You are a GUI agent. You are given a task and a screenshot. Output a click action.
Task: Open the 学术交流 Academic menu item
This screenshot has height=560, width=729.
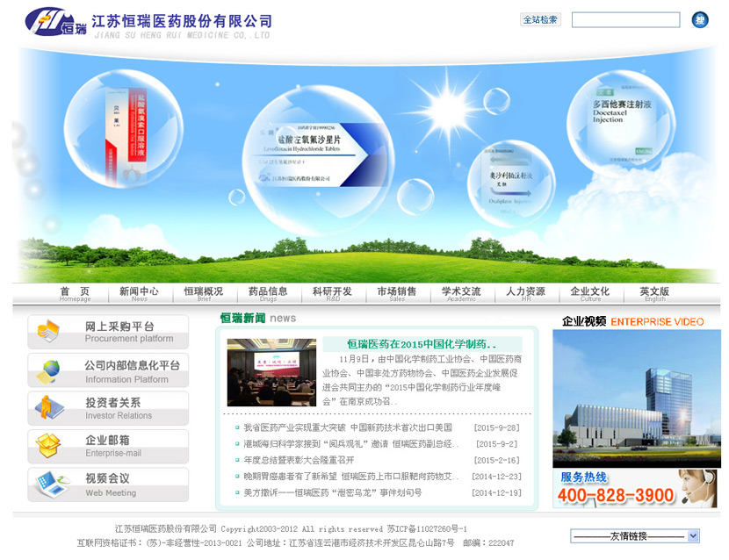461,294
